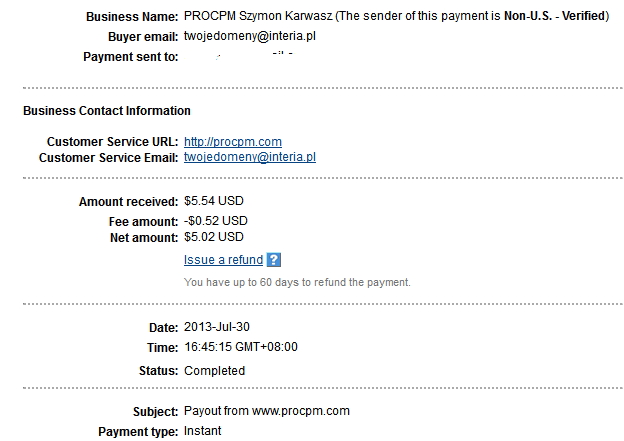
Task: Click the 60 days refund notice text
Action: click(297, 282)
